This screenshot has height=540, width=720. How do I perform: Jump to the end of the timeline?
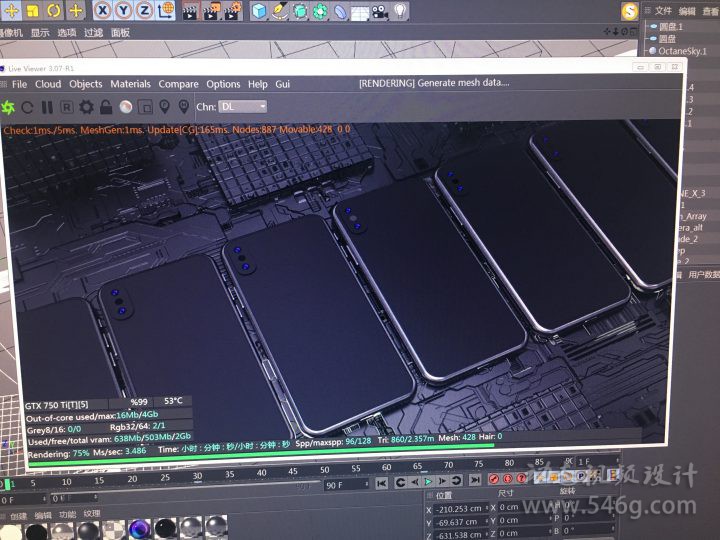pyautogui.click(x=477, y=482)
